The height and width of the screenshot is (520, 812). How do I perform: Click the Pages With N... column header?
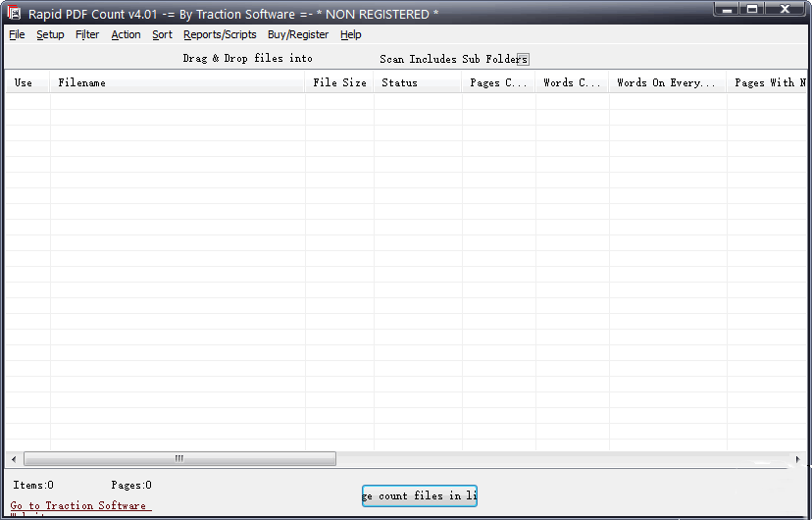(x=767, y=82)
